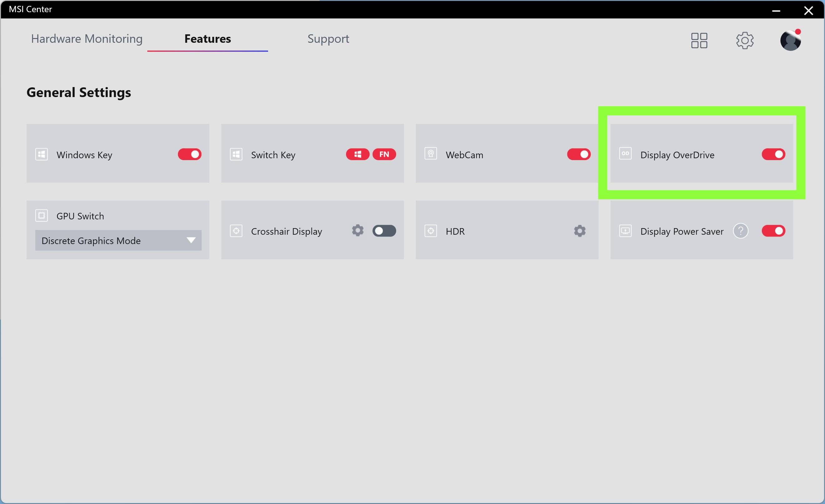Enable the Crosshair Display toggle
This screenshot has height=504, width=825.
coord(384,231)
